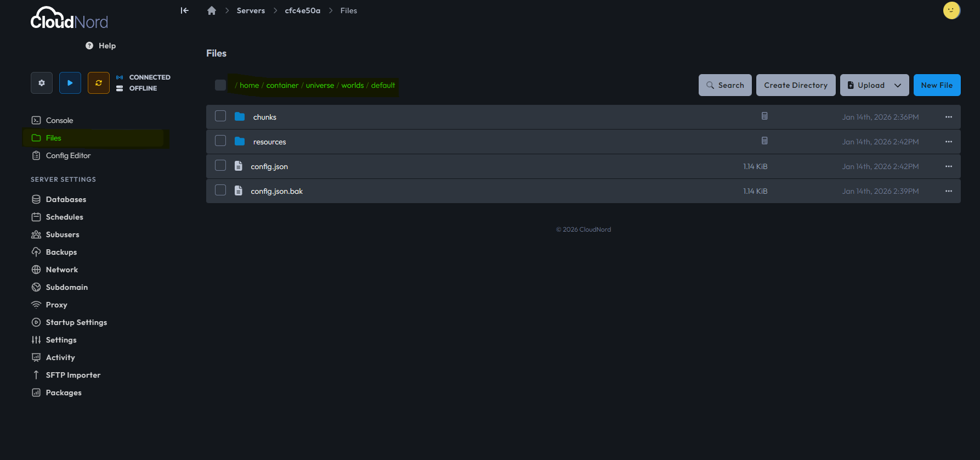The width and height of the screenshot is (980, 460).
Task: Go to Backups in server settings
Action: [x=61, y=252]
